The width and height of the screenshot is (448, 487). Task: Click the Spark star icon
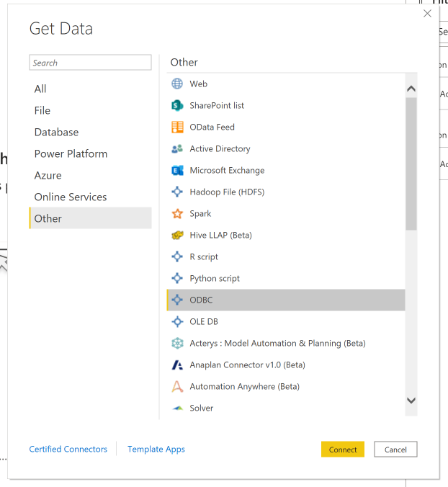pyautogui.click(x=177, y=213)
